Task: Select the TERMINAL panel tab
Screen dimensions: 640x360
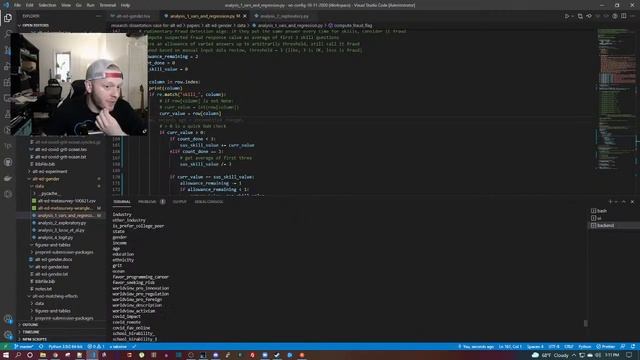Action: click(x=122, y=202)
